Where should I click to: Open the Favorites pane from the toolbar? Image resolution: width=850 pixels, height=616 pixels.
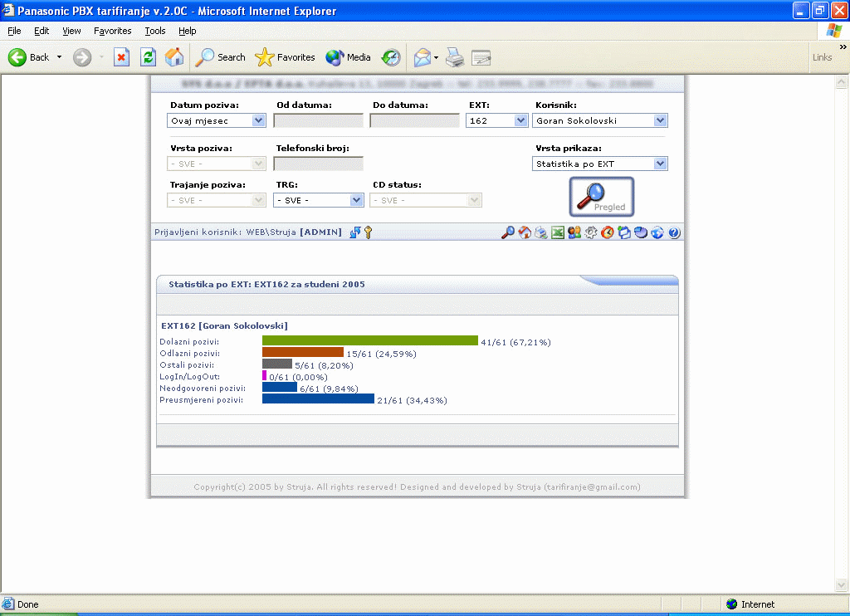(286, 57)
